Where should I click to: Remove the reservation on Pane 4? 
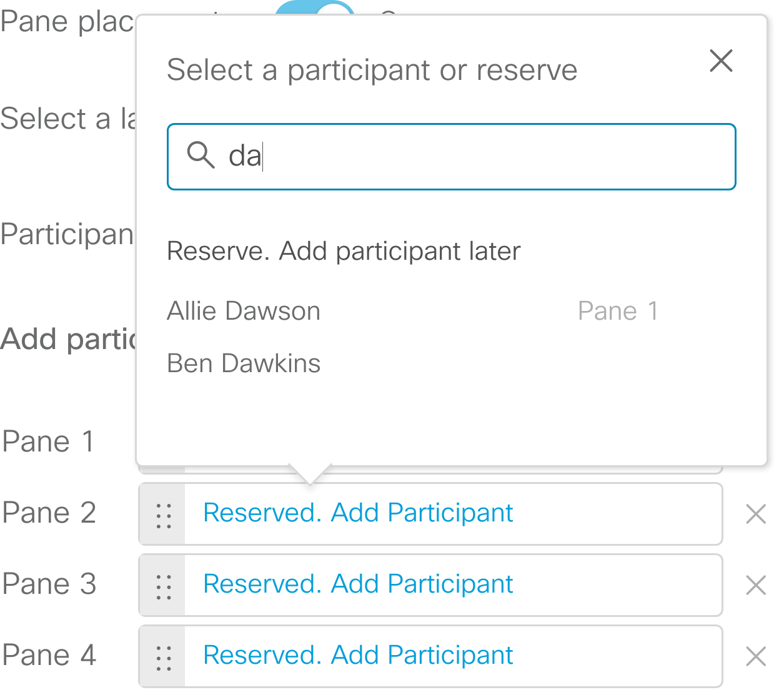pyautogui.click(x=755, y=656)
